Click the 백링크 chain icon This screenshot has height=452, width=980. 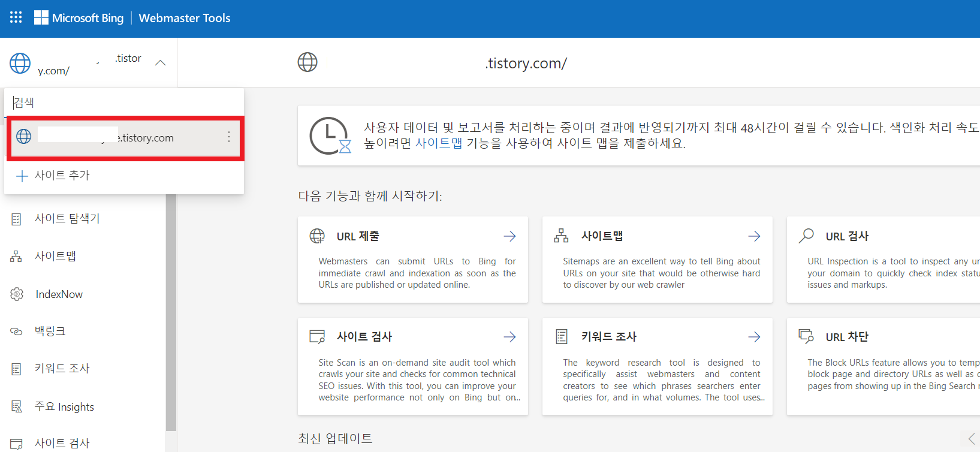[17, 332]
